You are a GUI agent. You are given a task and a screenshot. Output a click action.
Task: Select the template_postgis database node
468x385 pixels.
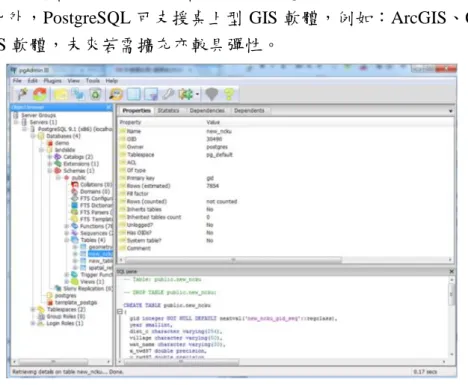[x=76, y=303]
